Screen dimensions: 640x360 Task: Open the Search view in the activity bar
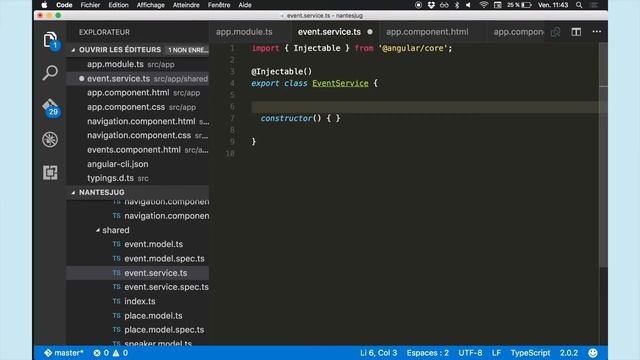[x=50, y=73]
